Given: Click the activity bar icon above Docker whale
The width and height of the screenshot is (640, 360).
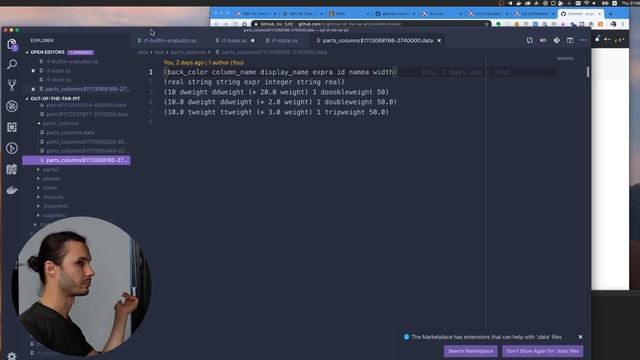Looking at the screenshot, I should [12, 169].
